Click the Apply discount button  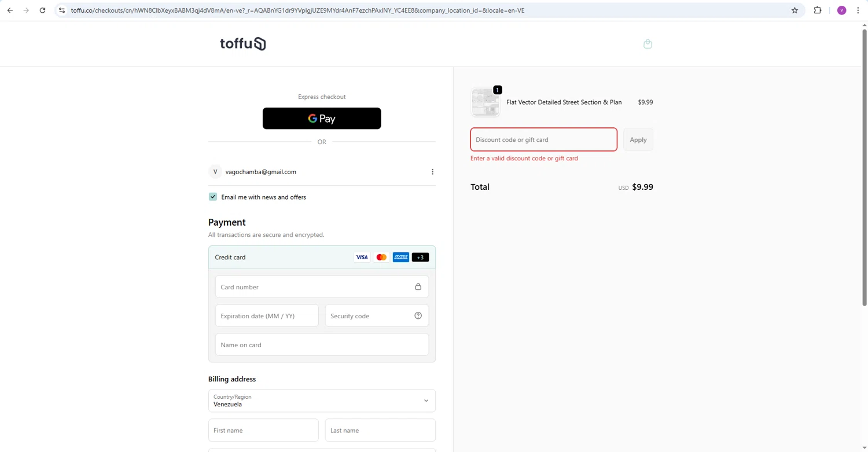pyautogui.click(x=638, y=139)
